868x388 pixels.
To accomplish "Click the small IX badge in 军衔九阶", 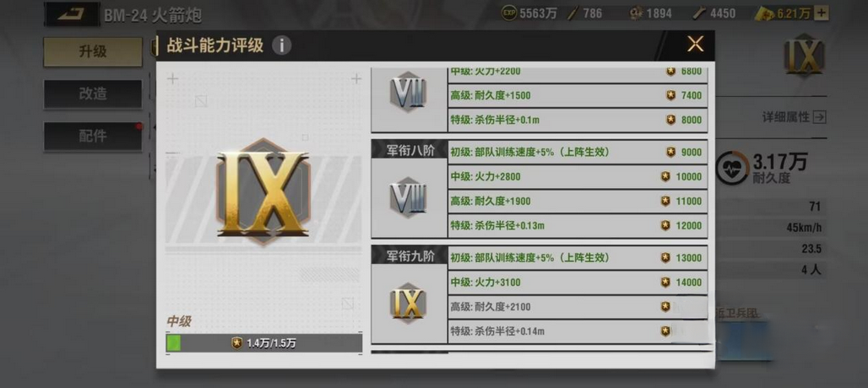I will click(x=408, y=303).
